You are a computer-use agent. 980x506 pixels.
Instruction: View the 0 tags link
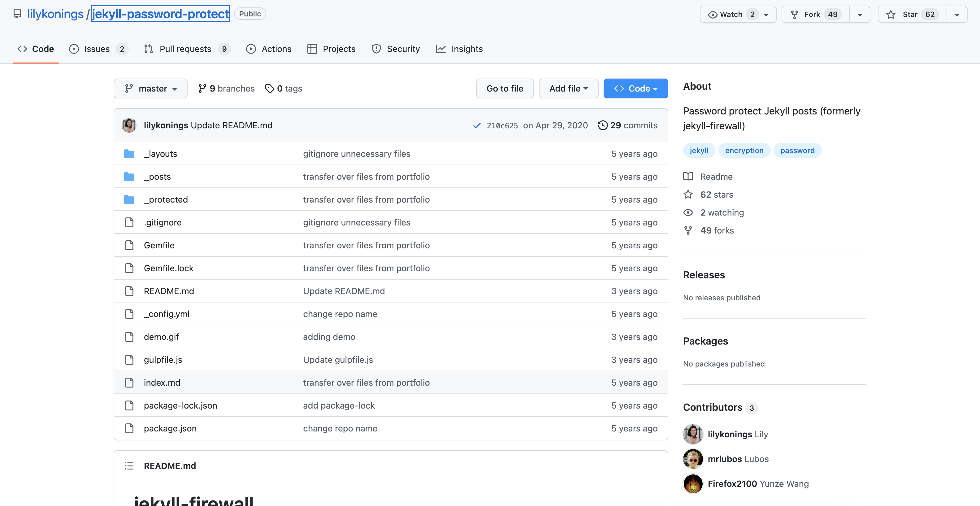tap(284, 88)
